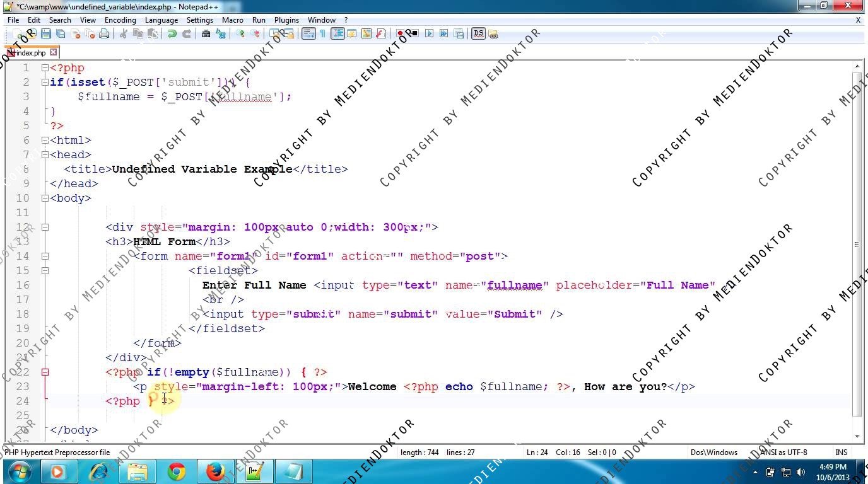The width and height of the screenshot is (868, 484).
Task: Click the Close document toolbar icon
Action: point(75,34)
